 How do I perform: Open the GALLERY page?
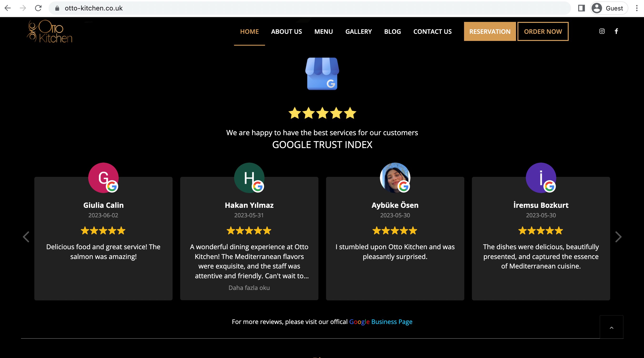(358, 31)
